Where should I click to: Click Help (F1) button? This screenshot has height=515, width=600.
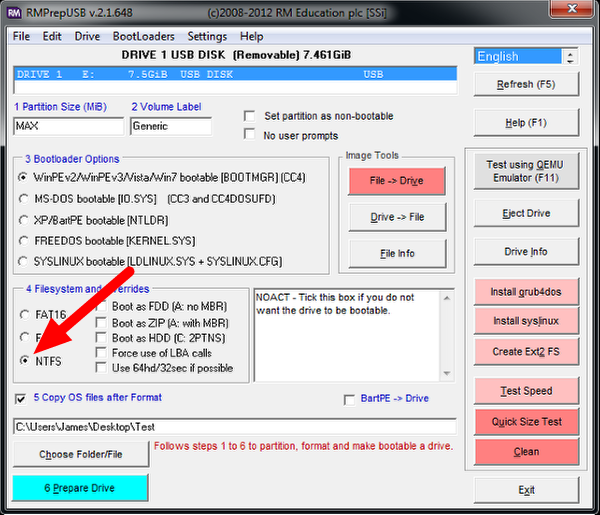526,123
